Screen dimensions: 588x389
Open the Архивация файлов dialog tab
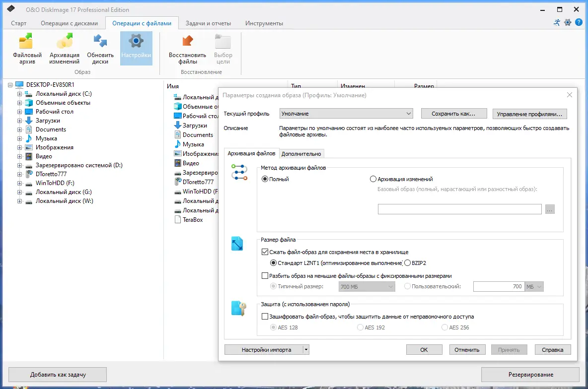[x=251, y=153]
